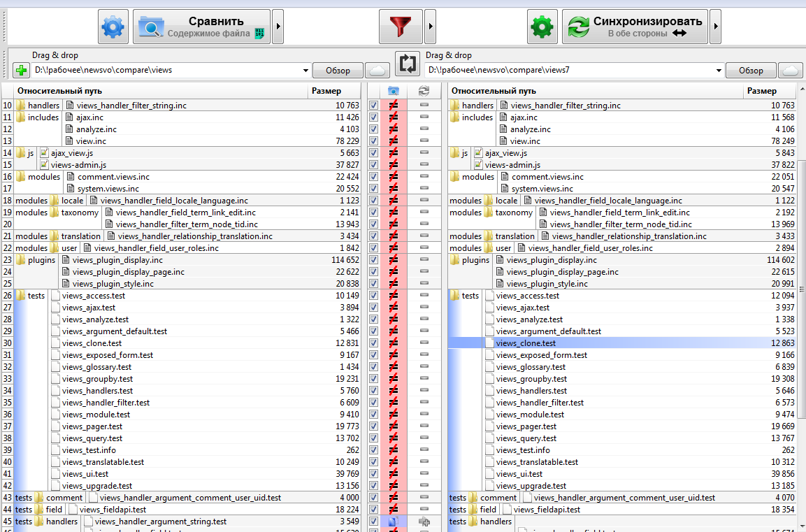Screen dimensions: 806x532
Task: Open synchronization settings green gear icon
Action: (x=542, y=27)
